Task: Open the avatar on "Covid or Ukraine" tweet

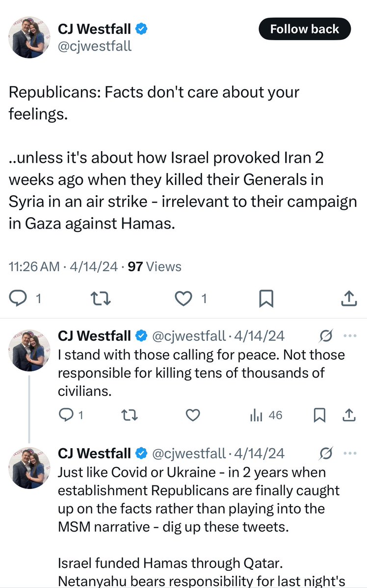Action: coord(28,467)
